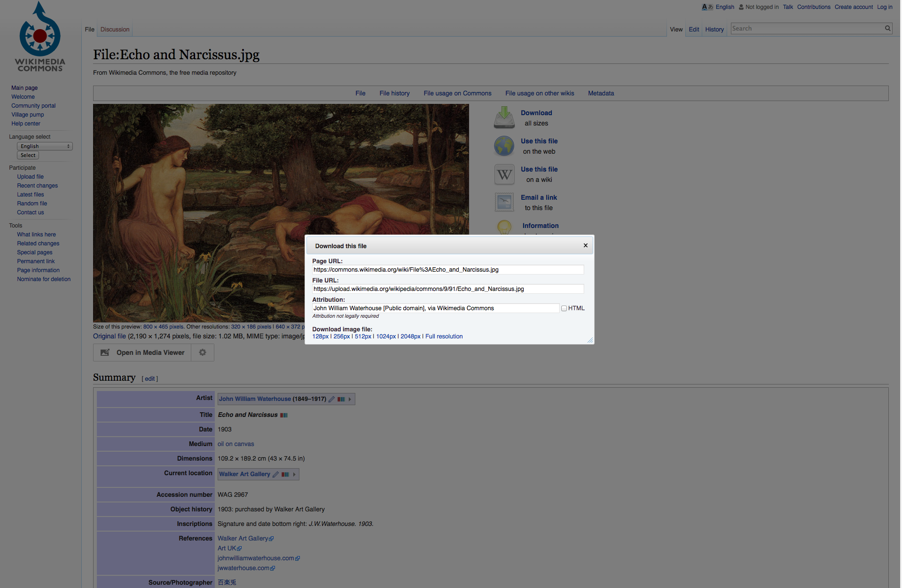Click the Wikidata barcode icon in Artist row
902x588 pixels.
click(x=341, y=399)
